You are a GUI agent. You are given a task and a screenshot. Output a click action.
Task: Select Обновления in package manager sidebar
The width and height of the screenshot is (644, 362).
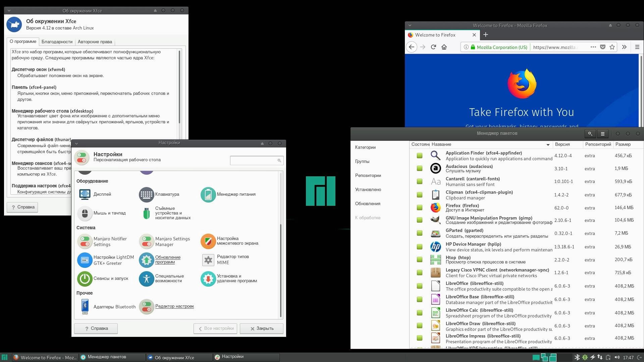tap(368, 204)
